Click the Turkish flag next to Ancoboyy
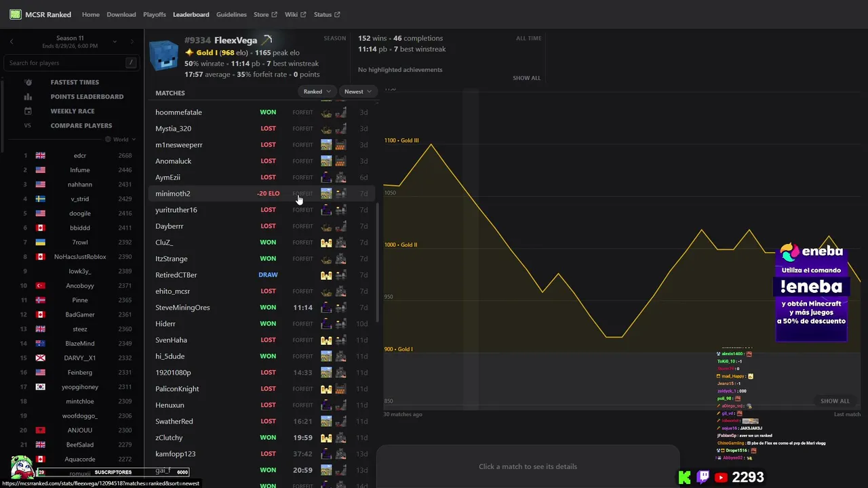This screenshot has width=868, height=488. (40, 286)
